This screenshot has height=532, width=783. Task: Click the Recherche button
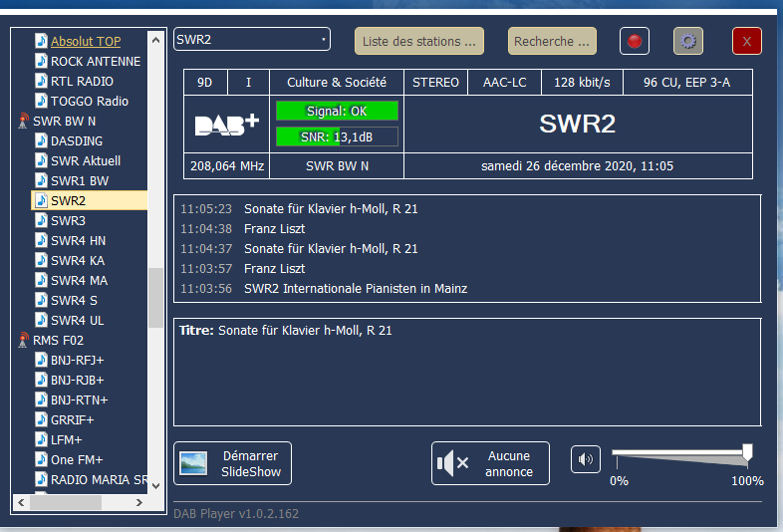tap(552, 41)
